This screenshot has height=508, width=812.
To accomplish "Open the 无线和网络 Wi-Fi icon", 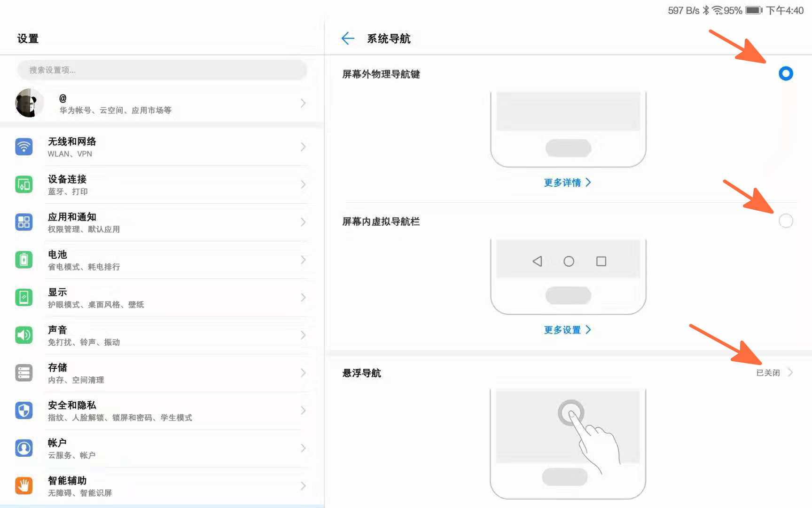I will coord(24,147).
